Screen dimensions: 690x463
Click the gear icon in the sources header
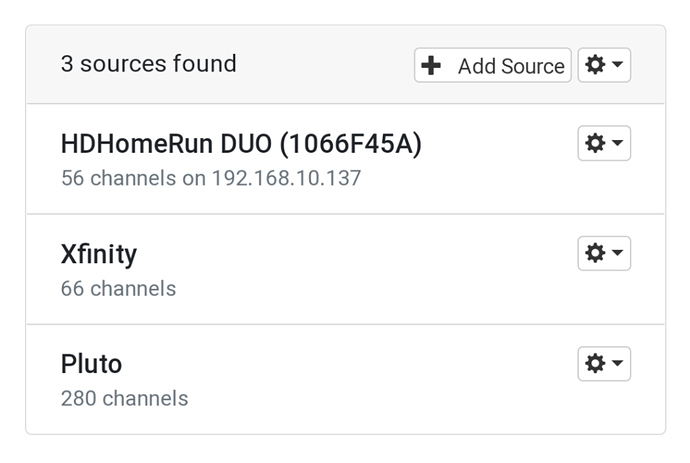pos(595,65)
